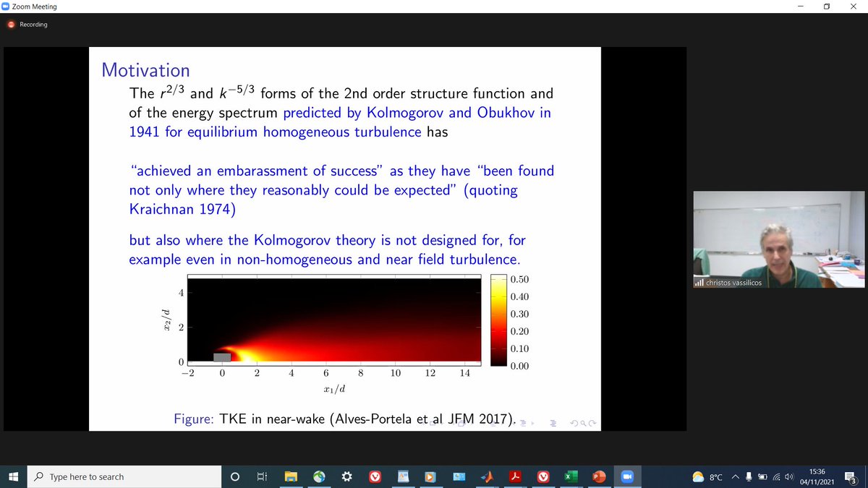
Task: Open the Wi-Fi network tray icon
Action: [776, 477]
